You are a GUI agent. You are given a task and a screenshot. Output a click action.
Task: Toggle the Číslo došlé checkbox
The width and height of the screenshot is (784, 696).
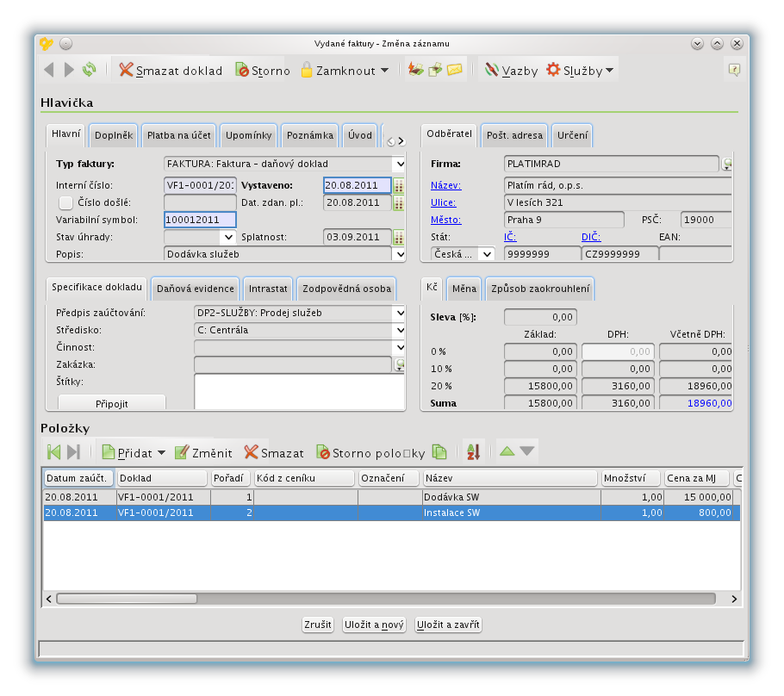coord(65,202)
